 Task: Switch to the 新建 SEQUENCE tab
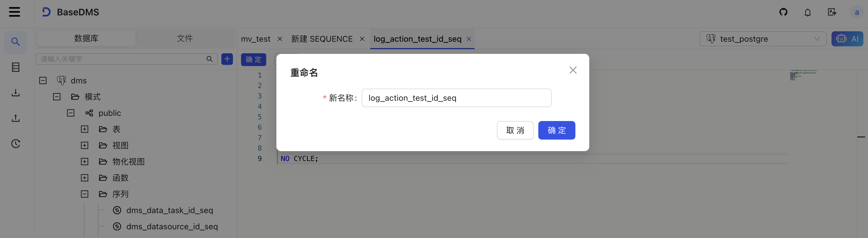[x=322, y=39]
